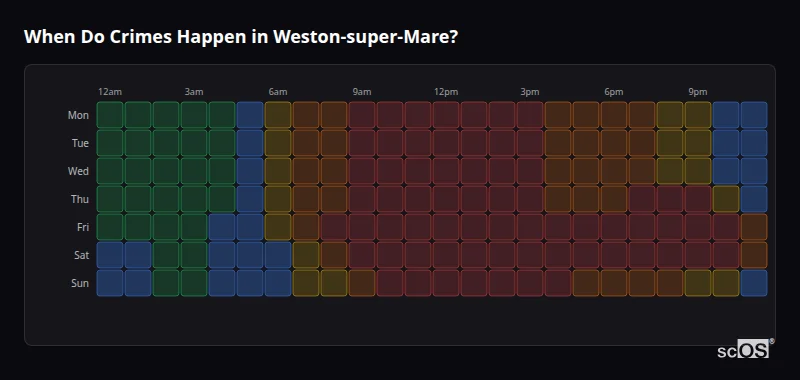Select the Thursday 12pm heatmap cell
This screenshot has width=800, height=380.
[446, 199]
